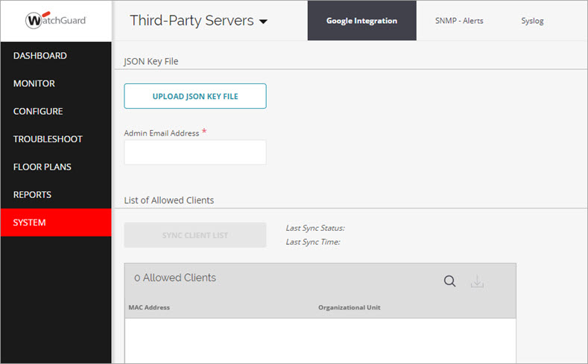Focus the Admin Email Address field
The image size is (588, 364).
pos(195,152)
